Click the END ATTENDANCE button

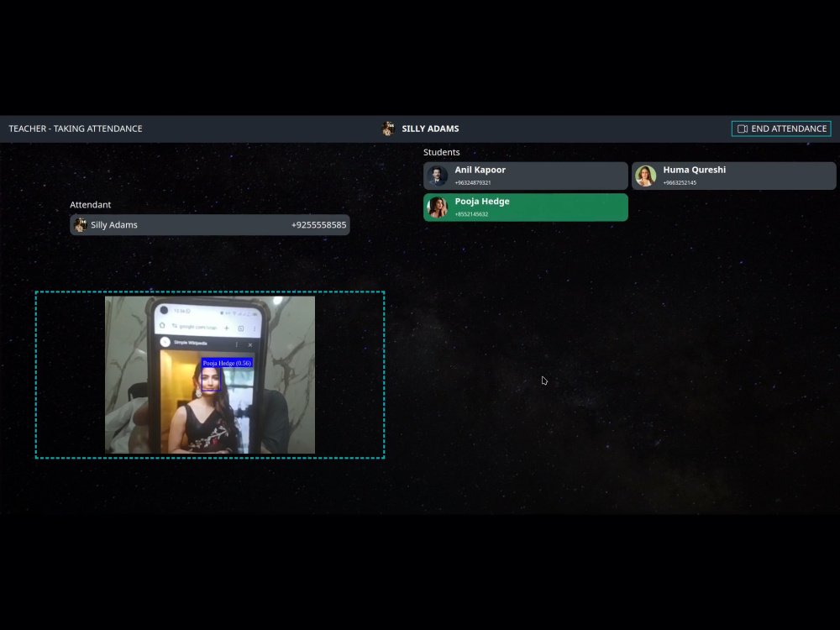[x=781, y=129]
